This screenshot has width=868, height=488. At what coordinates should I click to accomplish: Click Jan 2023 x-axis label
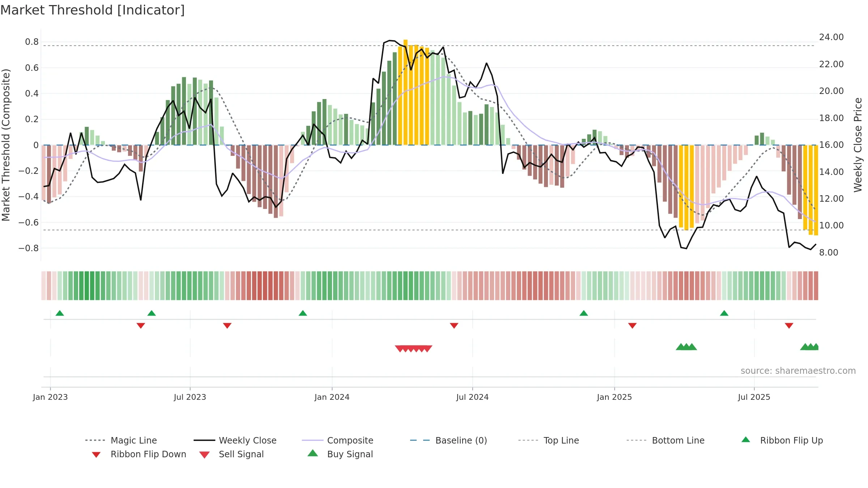[50, 397]
